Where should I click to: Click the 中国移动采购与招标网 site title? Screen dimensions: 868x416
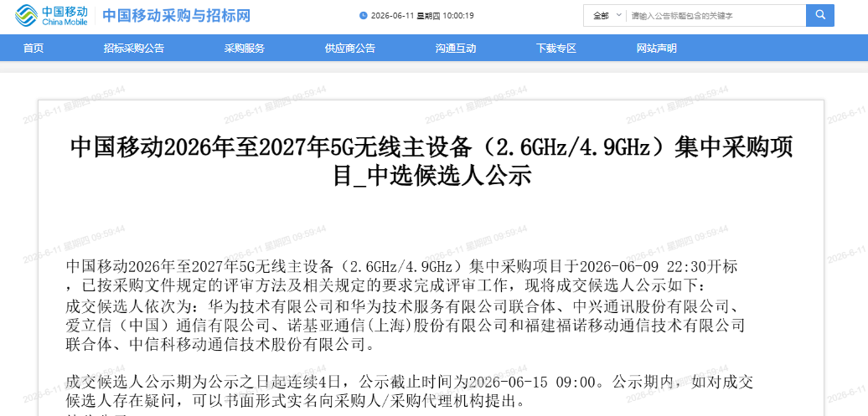177,16
